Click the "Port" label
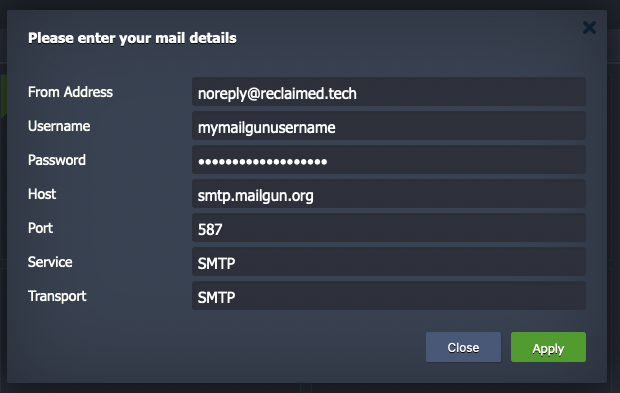 coord(40,228)
